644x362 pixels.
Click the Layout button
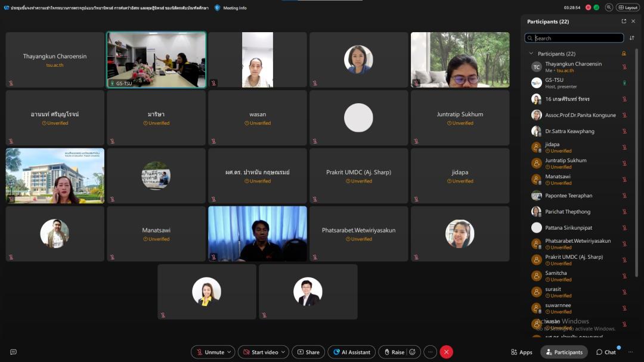point(628,7)
